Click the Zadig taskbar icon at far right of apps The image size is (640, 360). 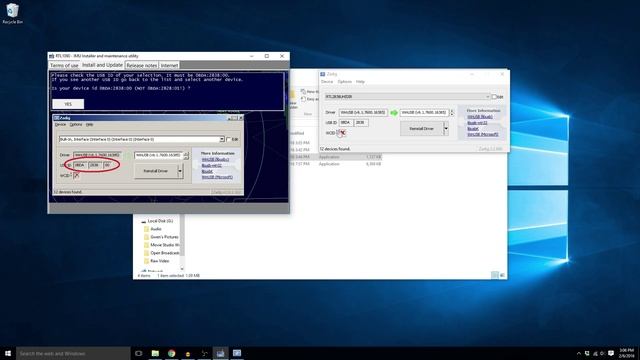(x=237, y=353)
